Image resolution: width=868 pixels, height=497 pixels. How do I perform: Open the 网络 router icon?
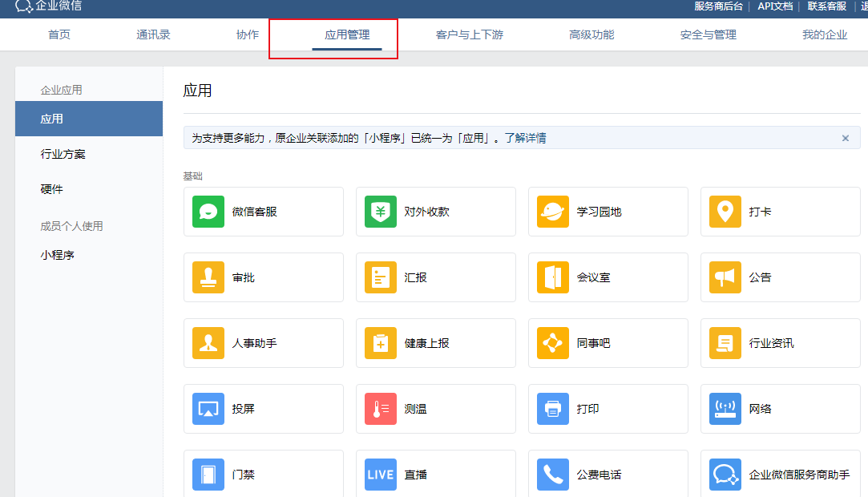click(x=725, y=409)
